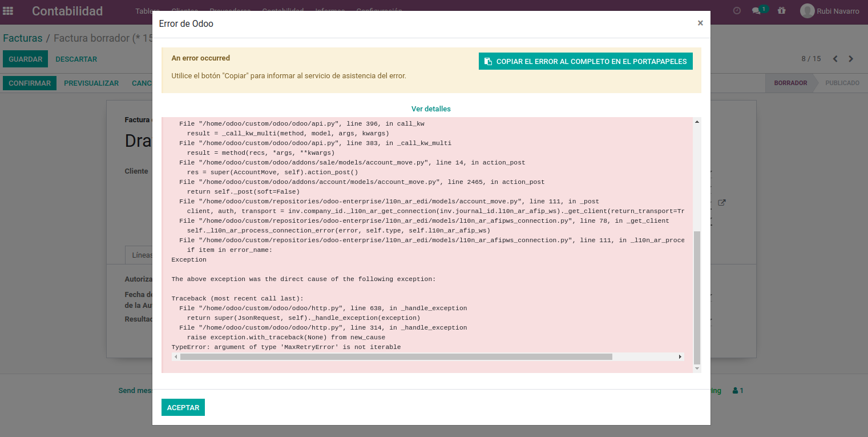Viewport: 868px width, 437px height.
Task: Open the Configuración menu
Action: click(379, 11)
